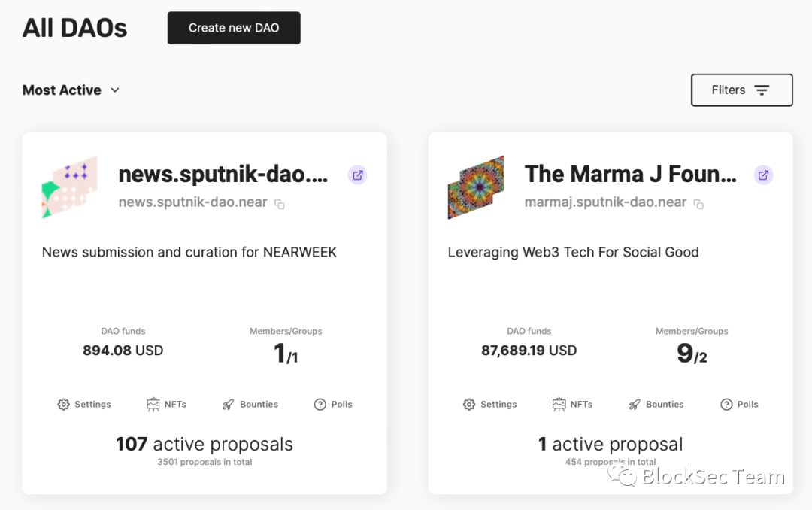Open the Marma J Foundation logo thumbnail
Screen dimensions: 812x510
pyautogui.click(x=475, y=187)
